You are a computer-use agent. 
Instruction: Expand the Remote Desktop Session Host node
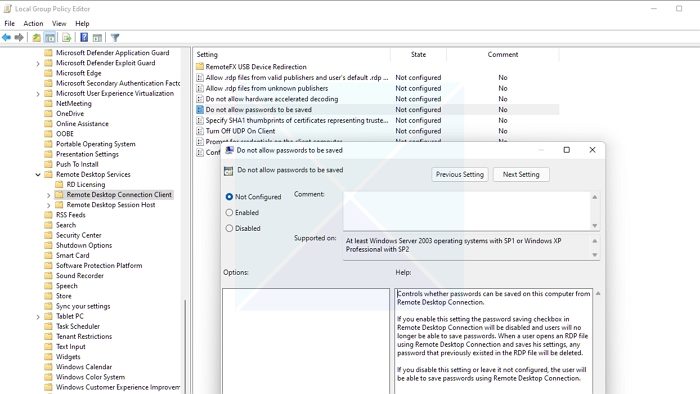49,205
